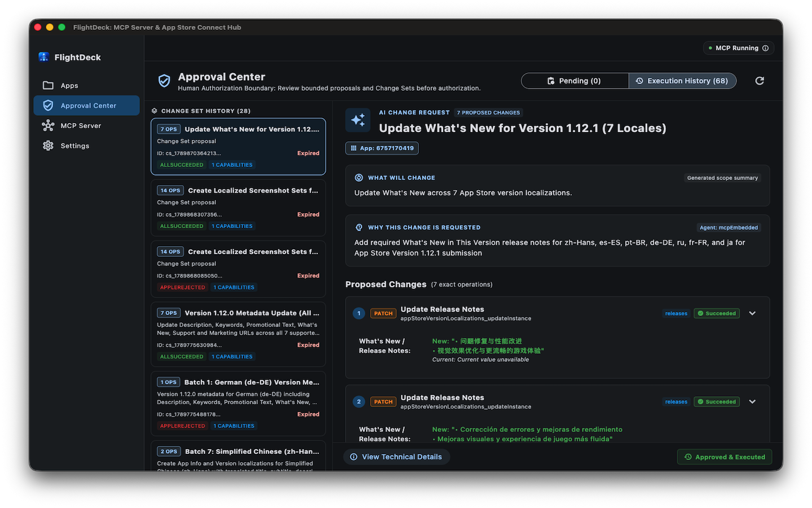
Task: Expand operation 1 Update Release Notes chevron
Action: coord(752,313)
